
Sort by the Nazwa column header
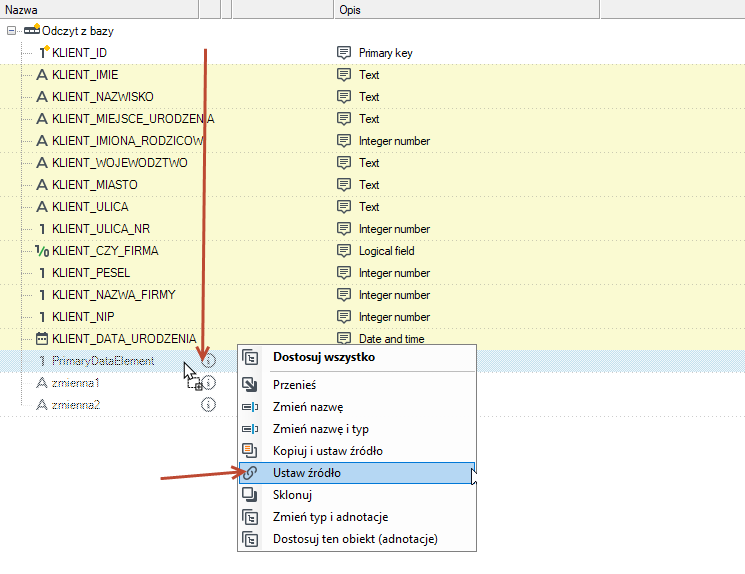coord(99,10)
